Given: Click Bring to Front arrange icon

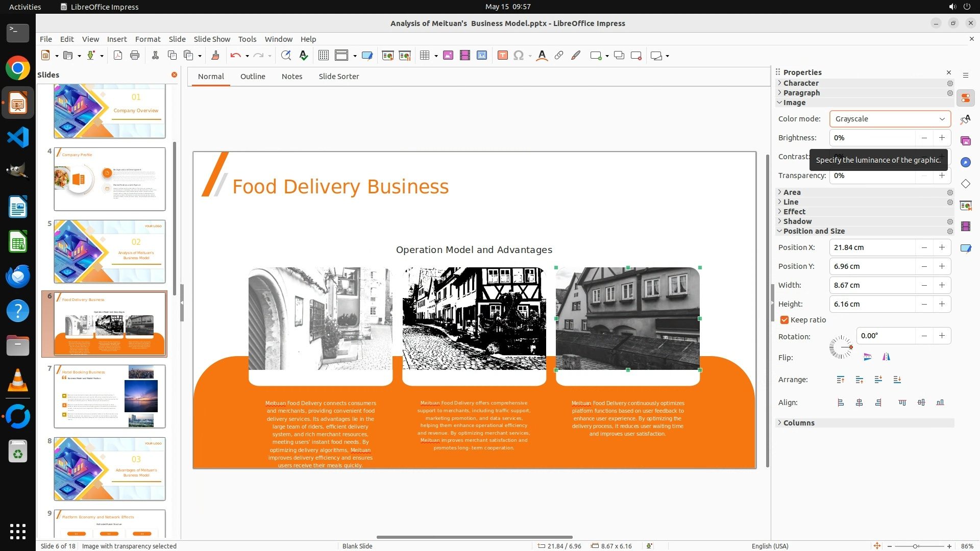Looking at the screenshot, I should 841,380.
